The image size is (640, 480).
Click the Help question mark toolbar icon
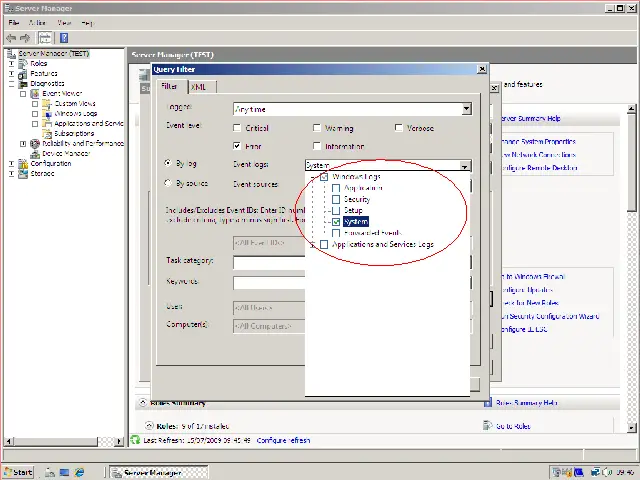click(x=64, y=38)
